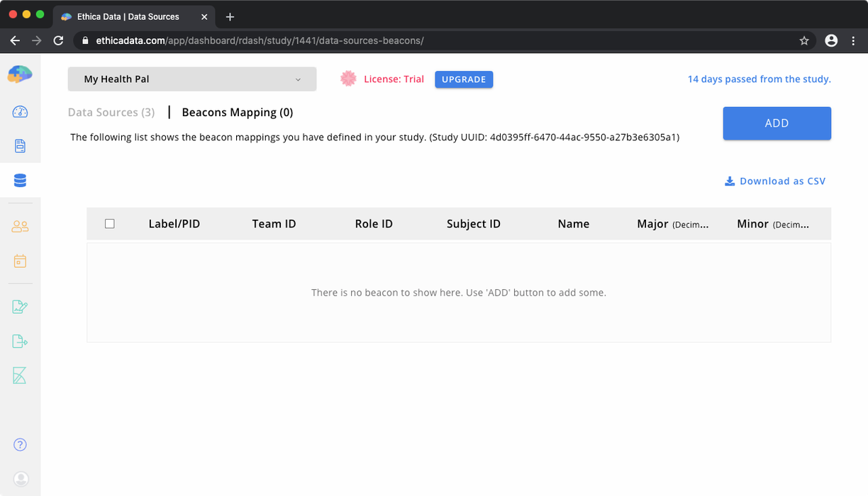Open the Help question-mark icon

(20, 444)
